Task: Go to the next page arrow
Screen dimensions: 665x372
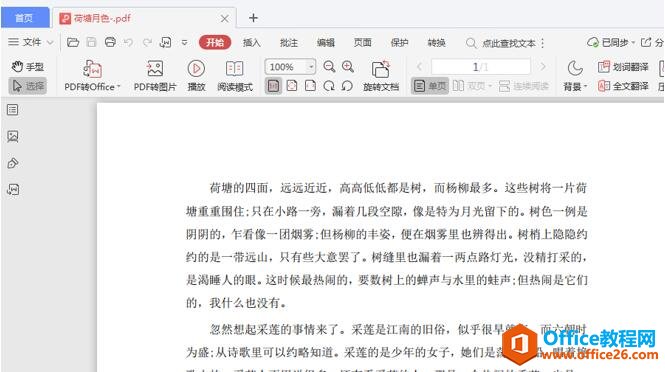Action: (x=543, y=67)
